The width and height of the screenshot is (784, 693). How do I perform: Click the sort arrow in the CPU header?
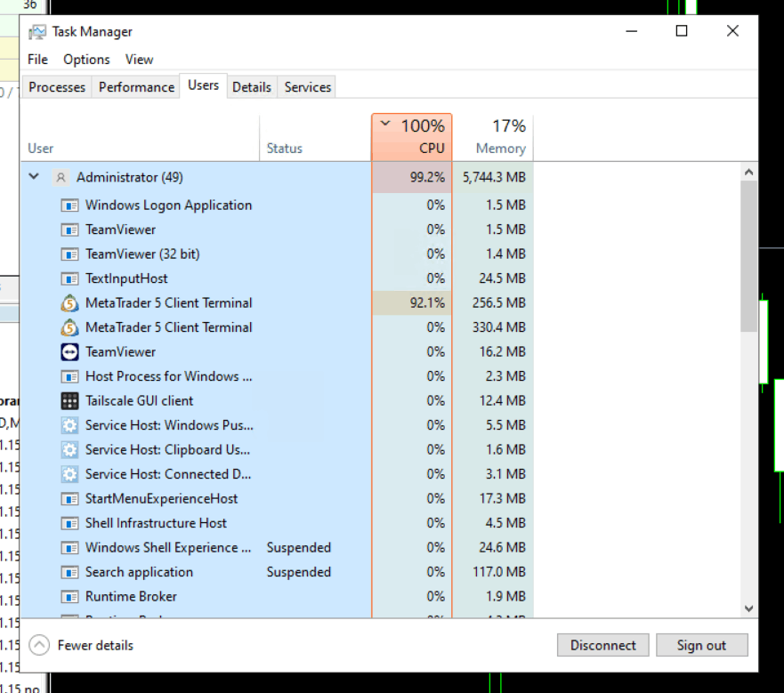(385, 123)
